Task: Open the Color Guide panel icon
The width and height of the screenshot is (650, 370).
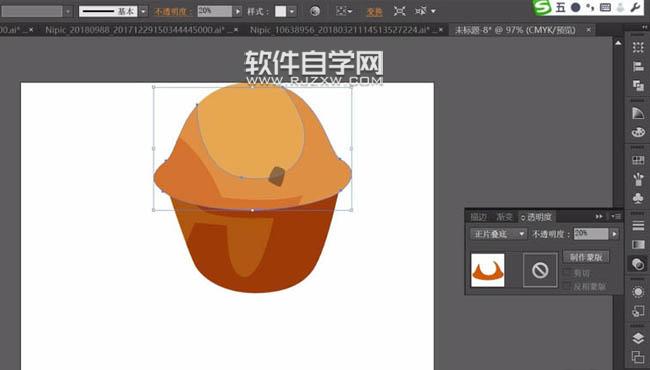Action: click(x=638, y=113)
